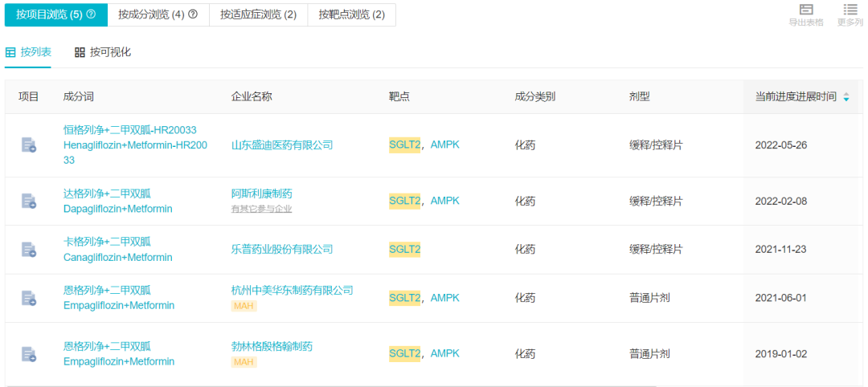Sort by 当前进度进展时间 column arrow
Viewport: 868px width, 387px height.
click(x=845, y=97)
